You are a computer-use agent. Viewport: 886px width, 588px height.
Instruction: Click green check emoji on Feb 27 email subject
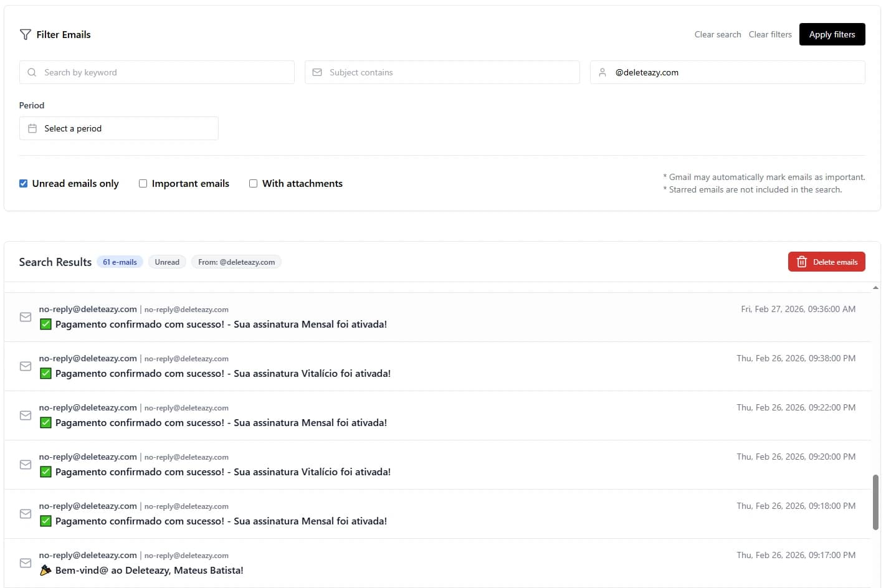tap(45, 325)
